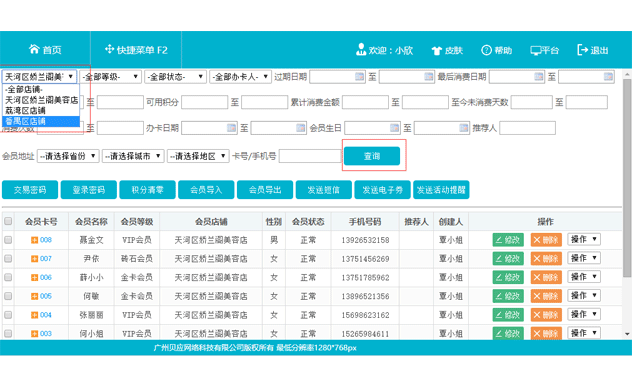Screen dimensions: 632x384
Task: Click the 欢迎：小欣 user icon
Action: coord(361,49)
